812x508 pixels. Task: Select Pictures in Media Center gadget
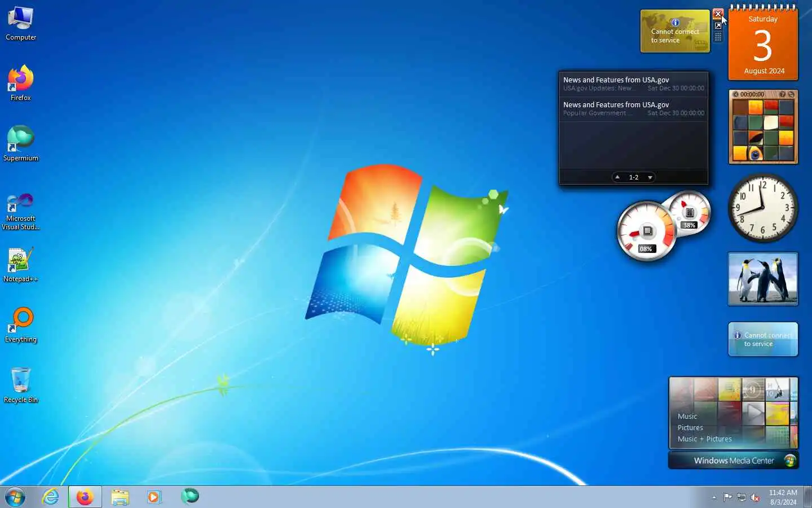tap(690, 427)
